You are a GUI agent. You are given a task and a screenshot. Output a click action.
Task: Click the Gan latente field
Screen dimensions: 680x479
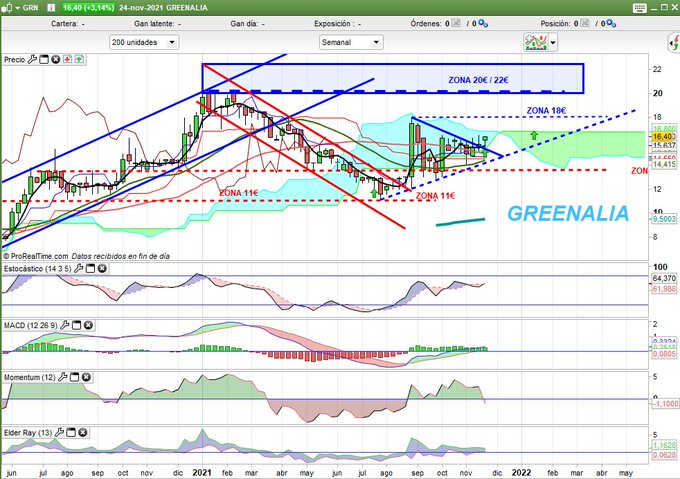[158, 24]
